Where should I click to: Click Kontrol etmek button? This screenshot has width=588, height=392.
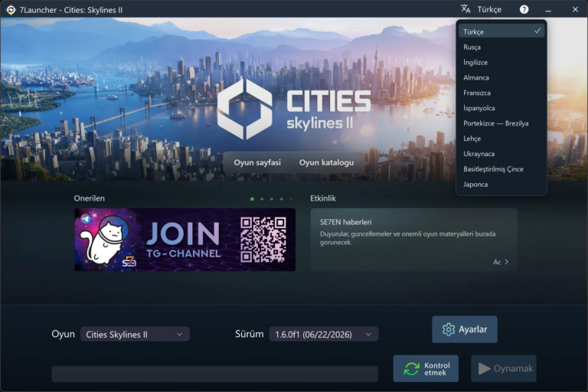click(x=426, y=369)
